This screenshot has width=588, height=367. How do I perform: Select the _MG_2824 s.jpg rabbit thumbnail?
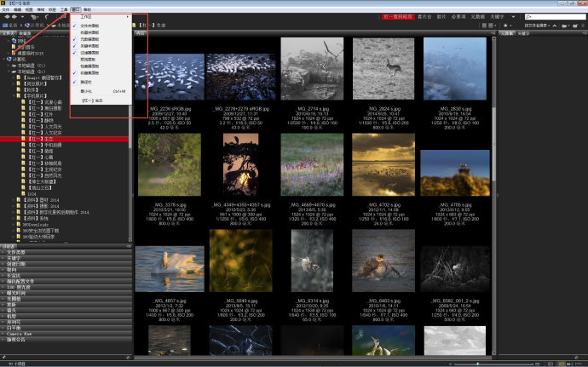pyautogui.click(x=383, y=69)
